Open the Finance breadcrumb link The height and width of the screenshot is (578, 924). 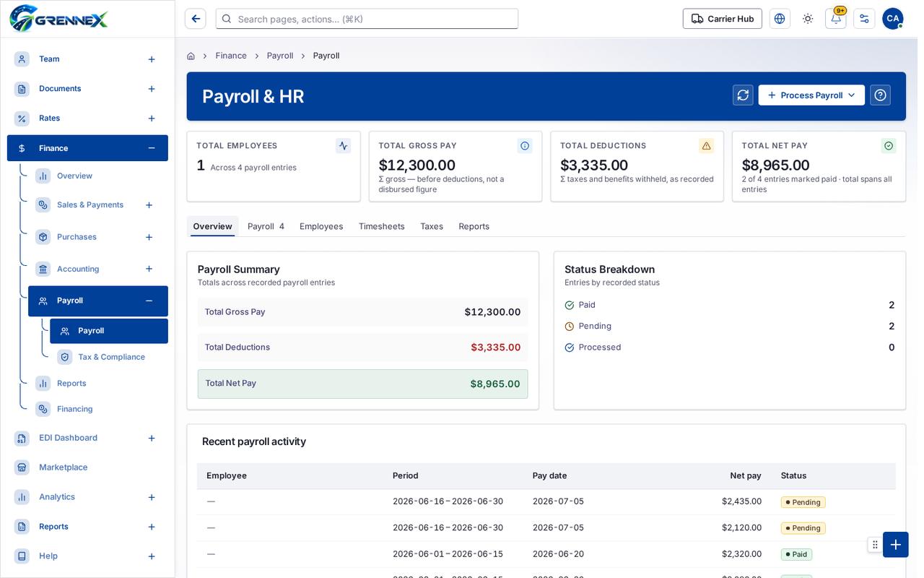(x=231, y=56)
